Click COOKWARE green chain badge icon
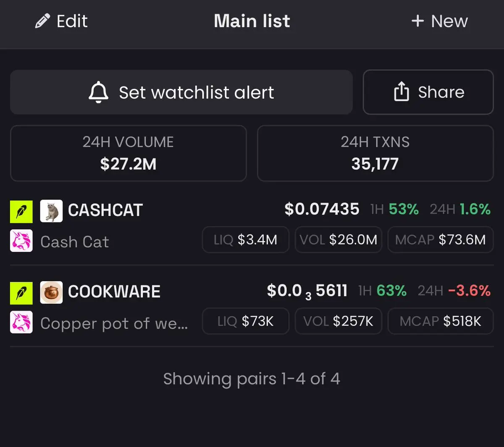This screenshot has width=504, height=447. (21, 293)
